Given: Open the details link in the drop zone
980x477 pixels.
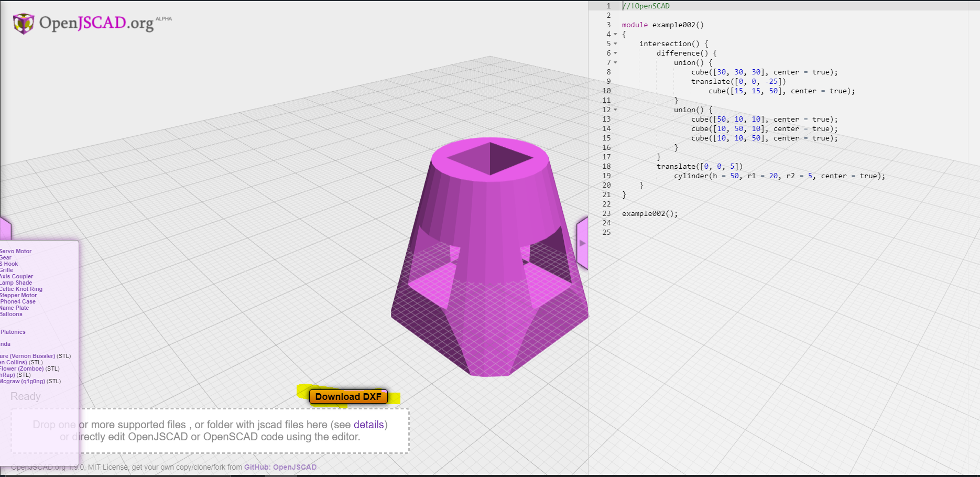Looking at the screenshot, I should pos(368,425).
